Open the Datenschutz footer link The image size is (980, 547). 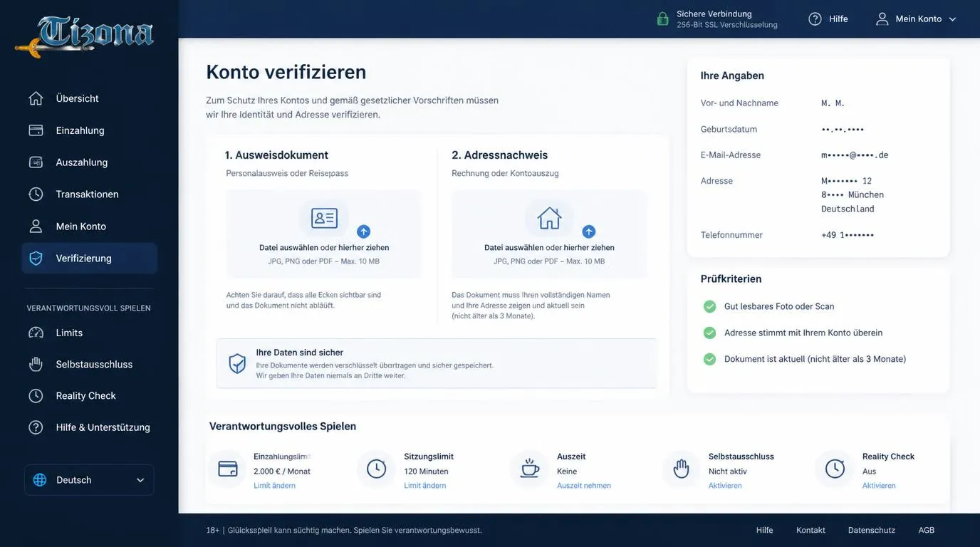pyautogui.click(x=871, y=530)
